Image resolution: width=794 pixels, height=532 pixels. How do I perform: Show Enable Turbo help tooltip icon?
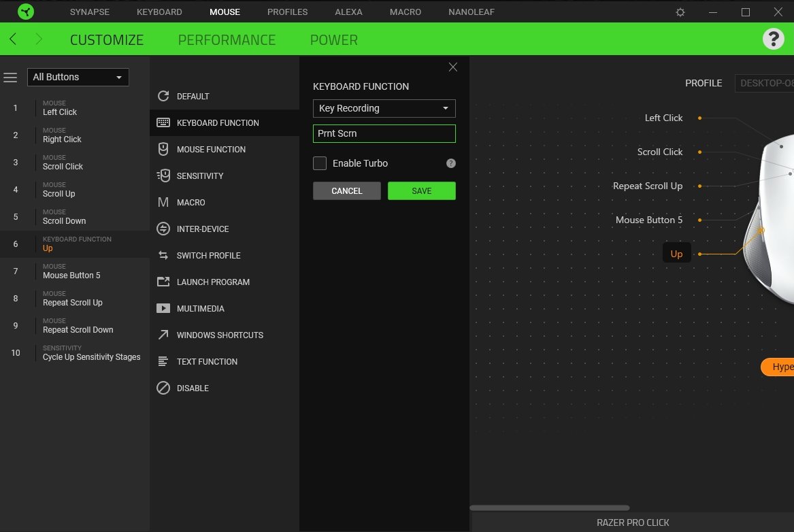point(450,163)
